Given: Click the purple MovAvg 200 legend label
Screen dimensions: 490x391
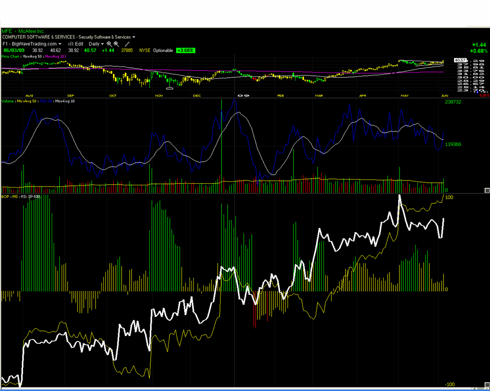Looking at the screenshot, I should (55, 56).
